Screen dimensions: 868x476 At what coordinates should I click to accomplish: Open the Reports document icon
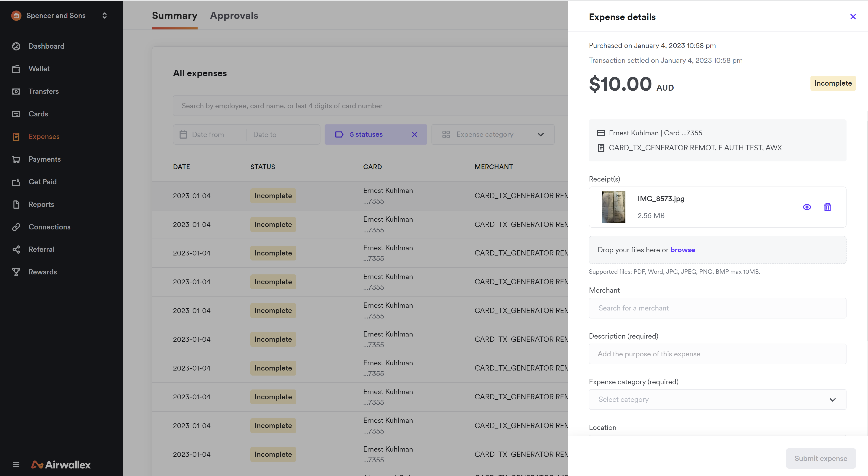pos(16,205)
